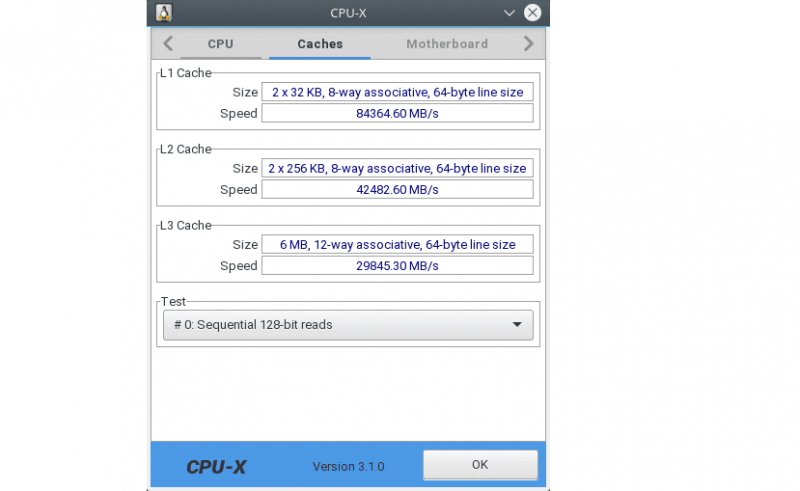Click the right tab scroll arrow
Screen dimensions: 800x491
tap(529, 44)
